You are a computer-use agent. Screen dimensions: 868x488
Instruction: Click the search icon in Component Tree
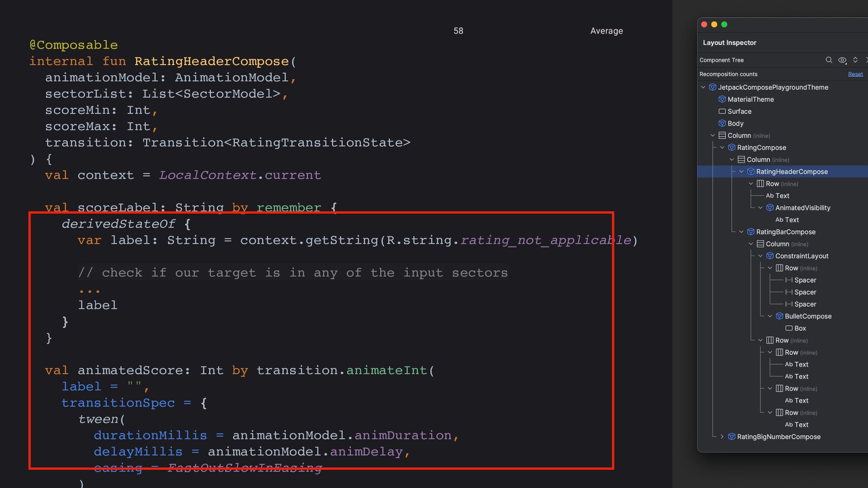(829, 60)
